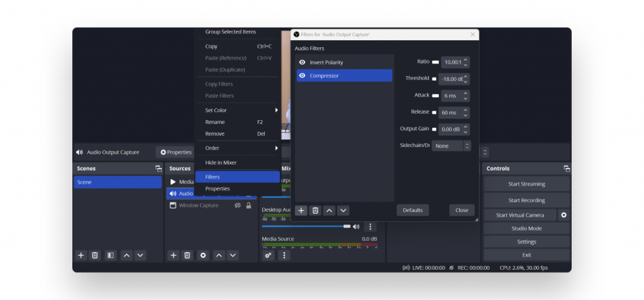Open the scene filters icon in the Scenes toolbar

[x=111, y=255]
